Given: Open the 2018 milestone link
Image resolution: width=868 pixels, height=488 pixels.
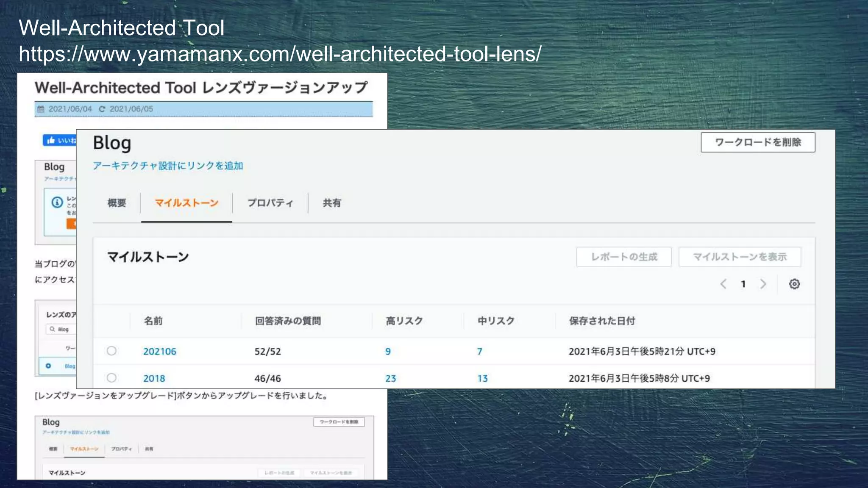Looking at the screenshot, I should 154,378.
